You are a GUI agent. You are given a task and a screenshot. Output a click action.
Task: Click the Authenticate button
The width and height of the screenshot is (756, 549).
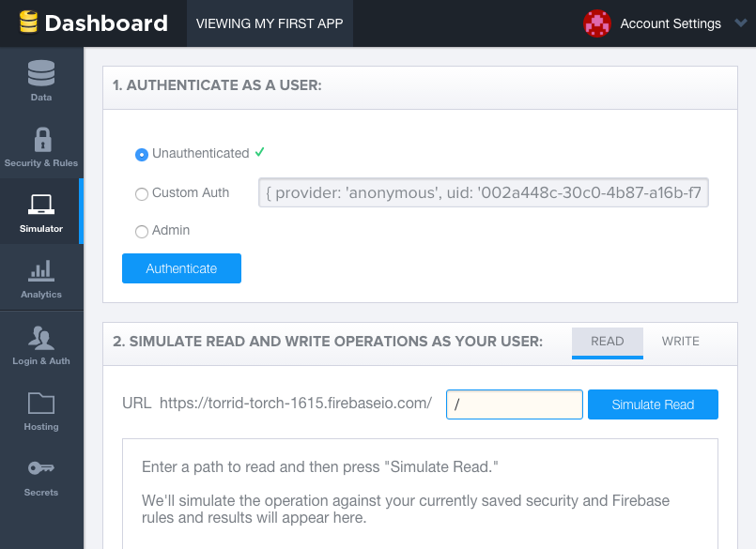point(181,268)
